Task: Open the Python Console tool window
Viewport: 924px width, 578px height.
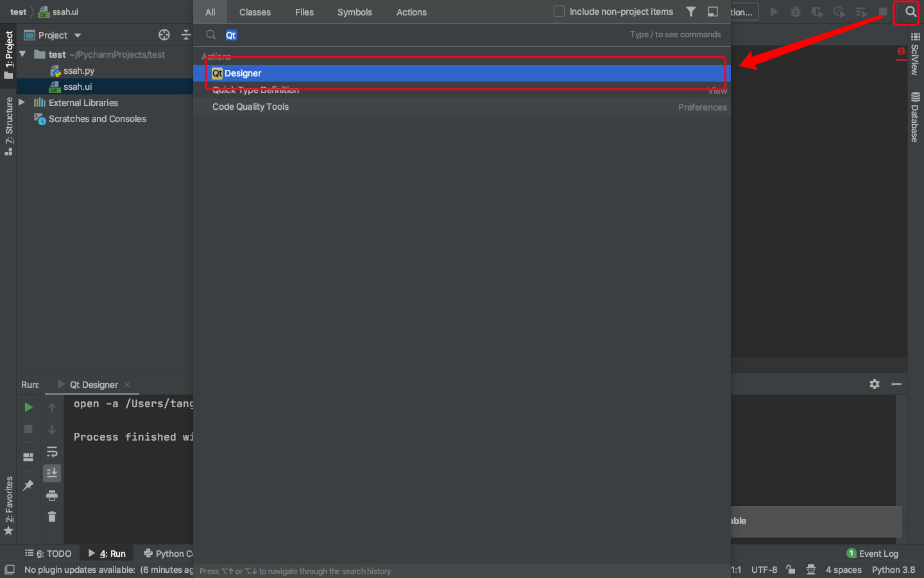Action: pos(168,554)
